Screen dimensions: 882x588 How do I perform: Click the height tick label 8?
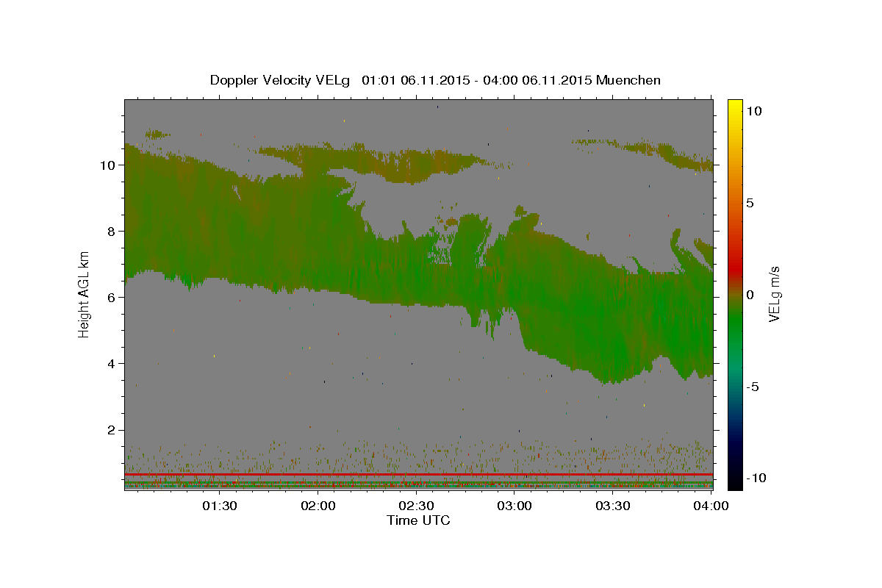coord(112,231)
